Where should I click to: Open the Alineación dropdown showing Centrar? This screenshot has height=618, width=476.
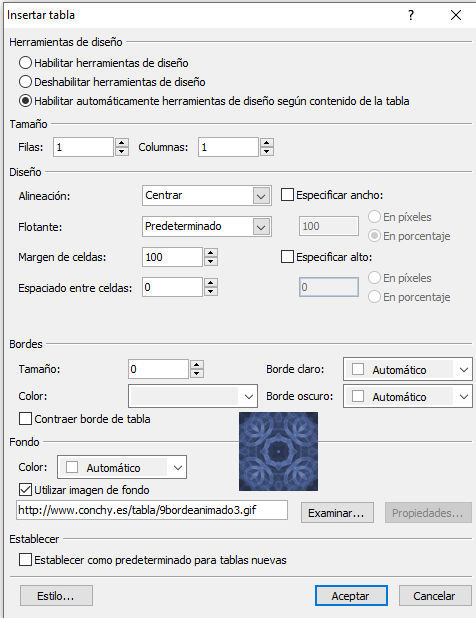(206, 195)
